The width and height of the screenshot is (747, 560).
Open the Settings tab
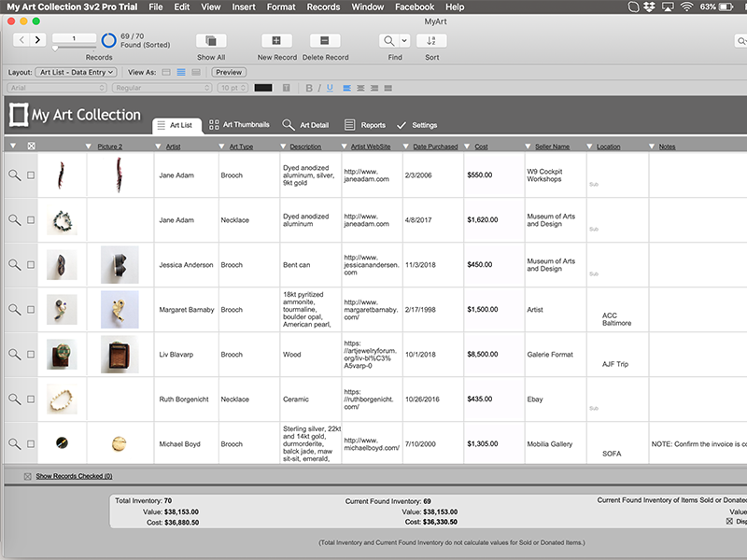pyautogui.click(x=416, y=125)
